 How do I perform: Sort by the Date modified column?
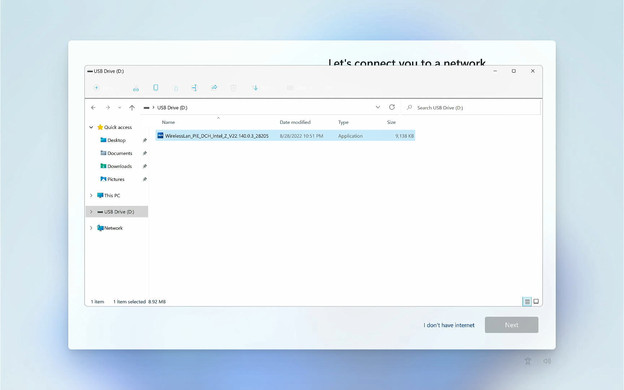click(x=295, y=122)
